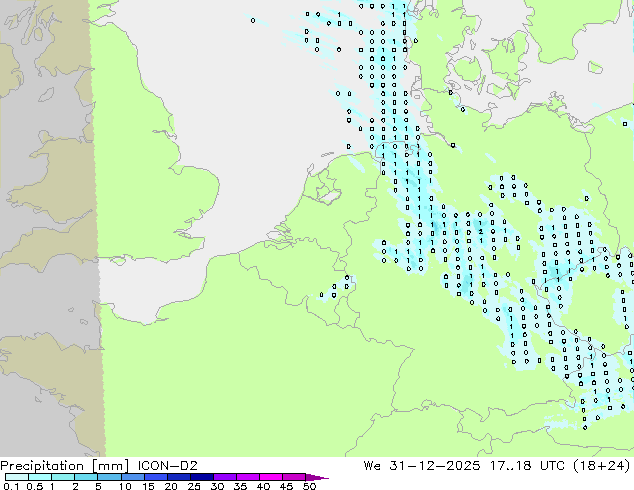Screen dimensions: 634x490
Task: Click the 'ICON-D2' model name label
Action: (x=167, y=466)
